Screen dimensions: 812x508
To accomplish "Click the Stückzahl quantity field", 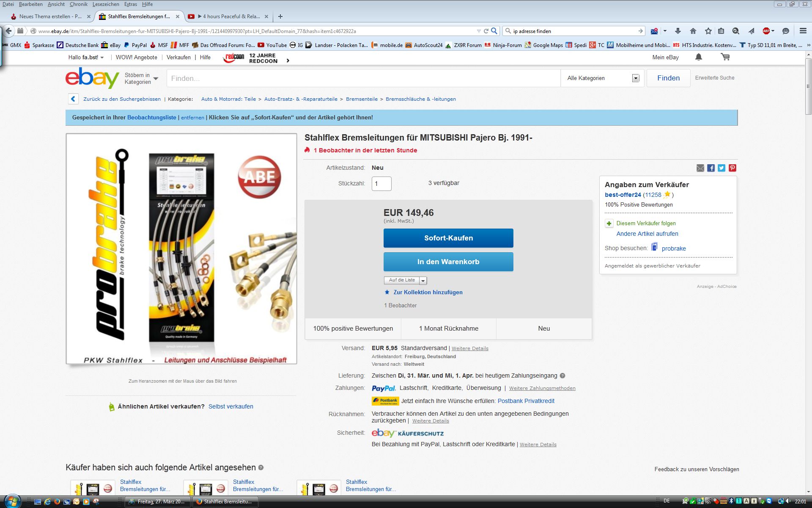I will click(381, 184).
